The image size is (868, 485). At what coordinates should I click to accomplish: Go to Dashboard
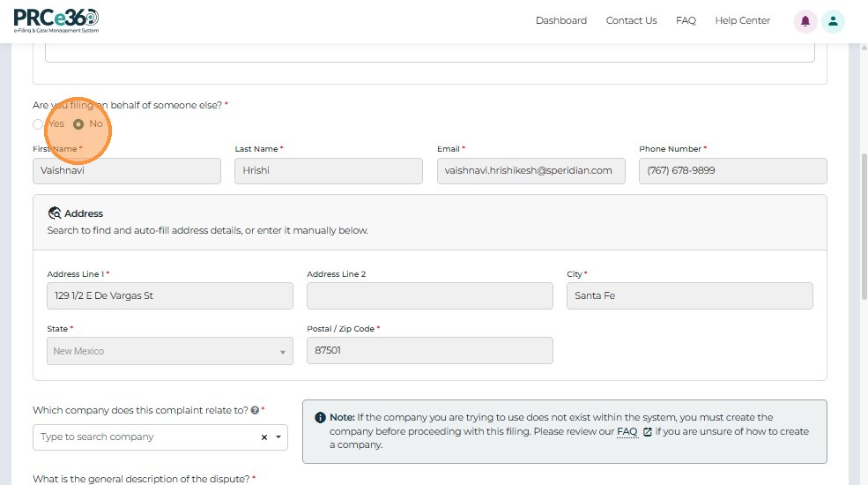coord(560,20)
